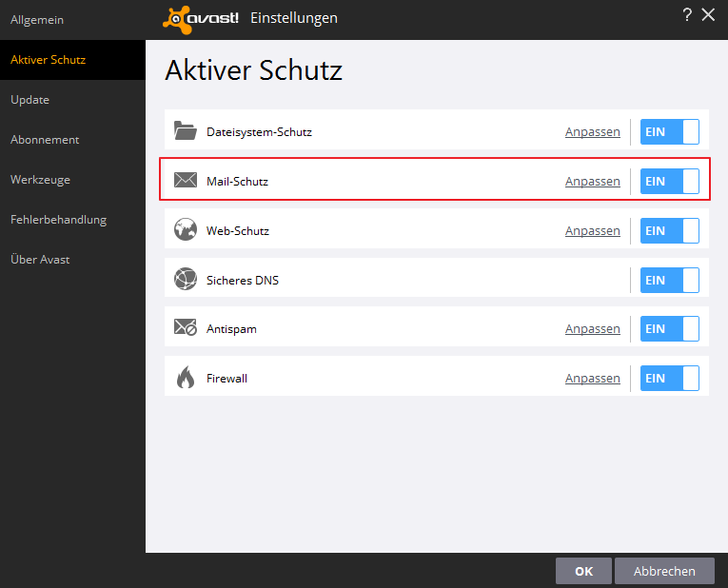Screen dimensions: 728x588
Task: Click the Mail-Schutz label text
Action: tap(237, 182)
